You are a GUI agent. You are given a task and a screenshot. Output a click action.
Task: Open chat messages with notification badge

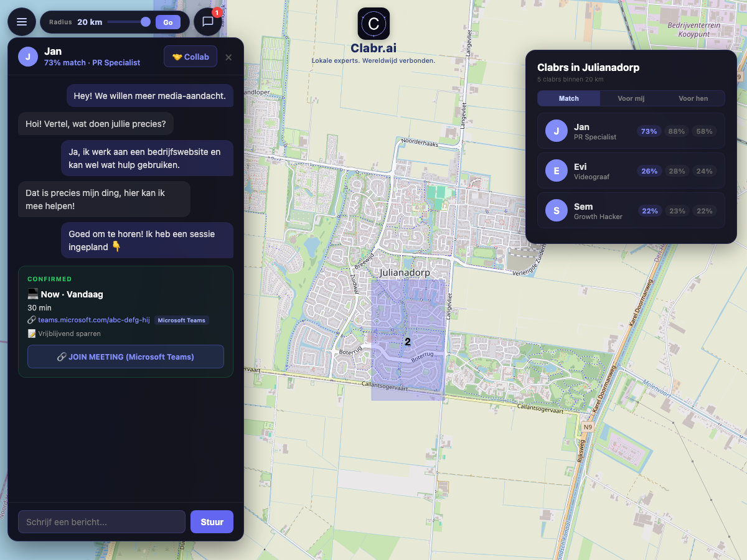point(208,22)
